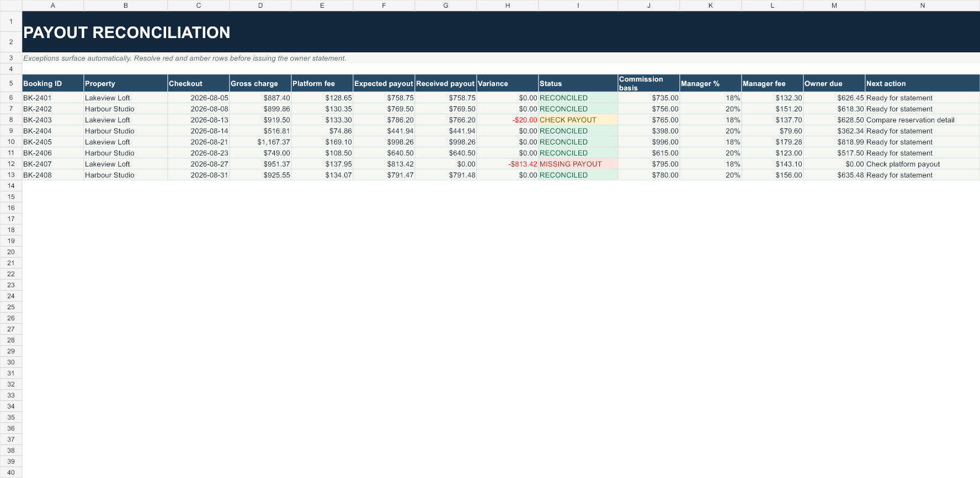Screen dimensions: 980x478
Task: Select row 8 header
Action: pyautogui.click(x=11, y=120)
